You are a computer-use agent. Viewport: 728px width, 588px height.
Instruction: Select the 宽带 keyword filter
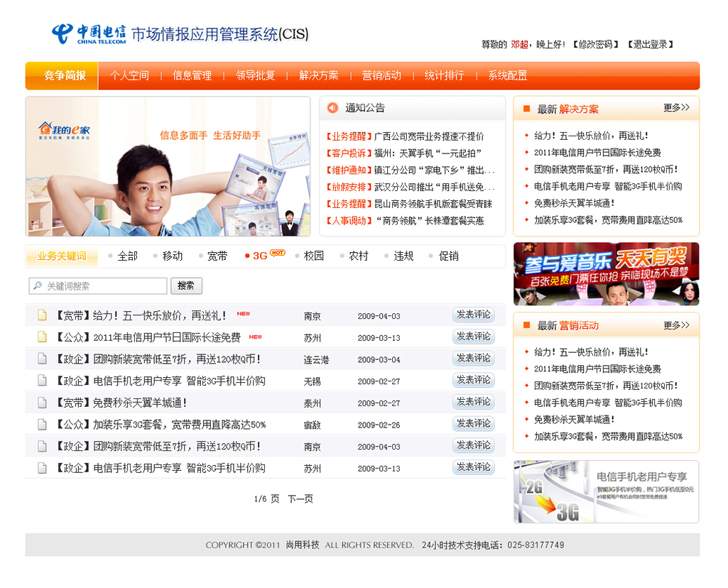coord(217,256)
